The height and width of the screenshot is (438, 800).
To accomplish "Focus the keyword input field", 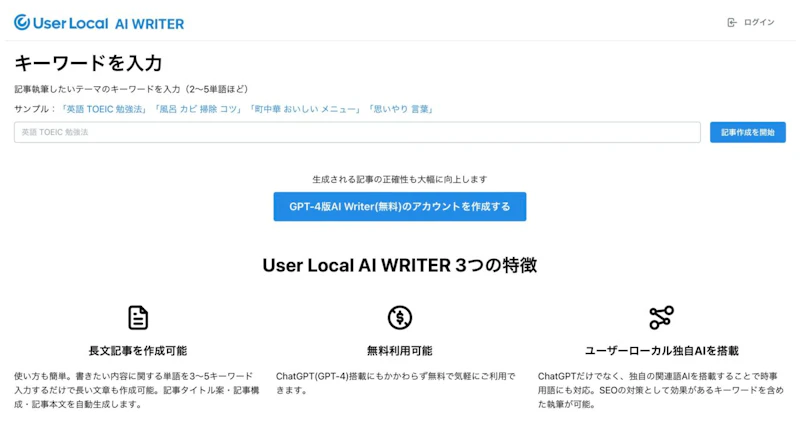I will coord(357,132).
